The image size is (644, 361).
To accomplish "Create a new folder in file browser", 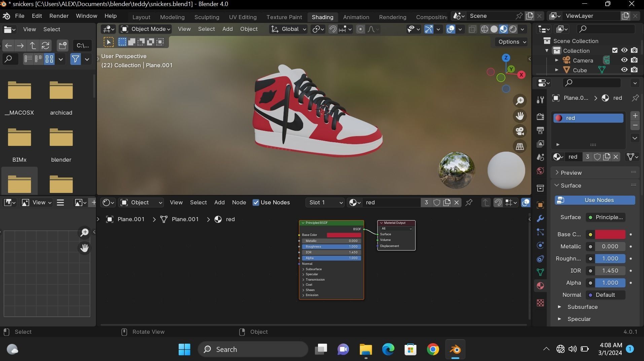I will pos(62,45).
